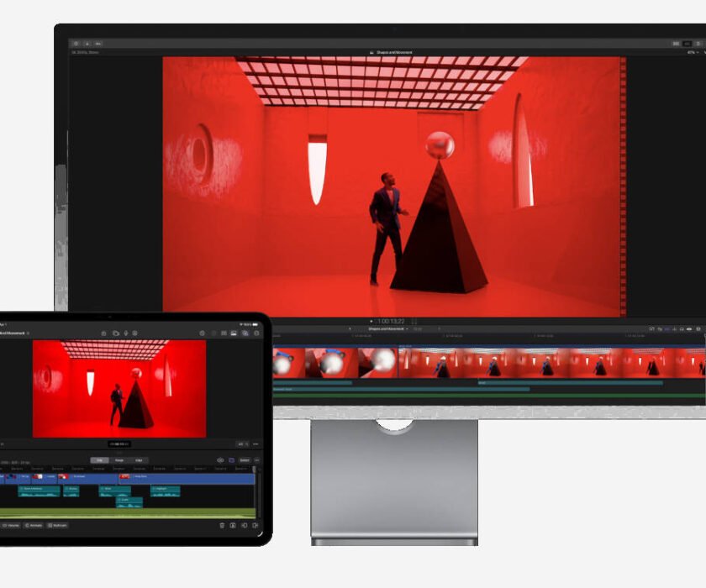Click the blue snapping icon beside Select
706x588 pixels.
point(231,460)
